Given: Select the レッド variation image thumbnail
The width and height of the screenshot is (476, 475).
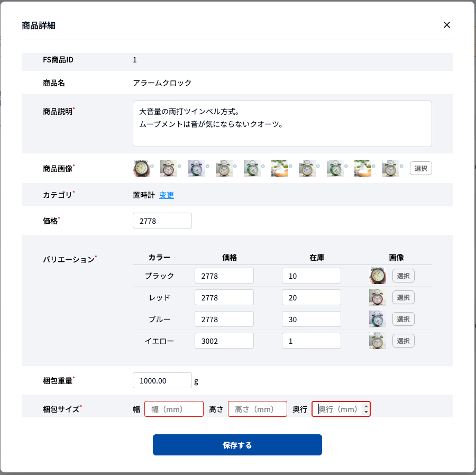Looking at the screenshot, I should (x=377, y=297).
